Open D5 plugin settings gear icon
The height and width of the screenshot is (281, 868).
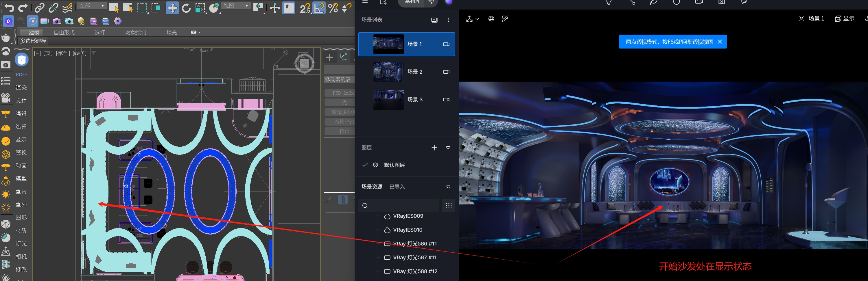[118, 21]
